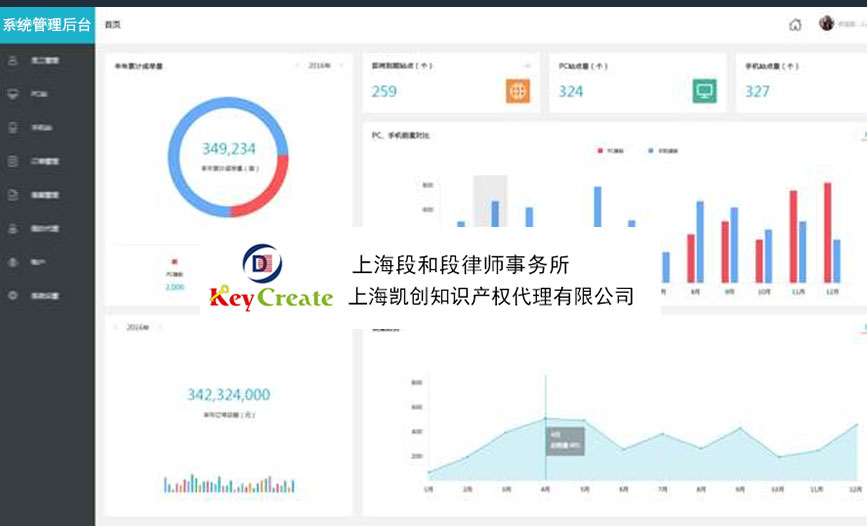Click previous-year arrow in the donut card
Viewport: 867px width, 526px height.
click(x=297, y=66)
